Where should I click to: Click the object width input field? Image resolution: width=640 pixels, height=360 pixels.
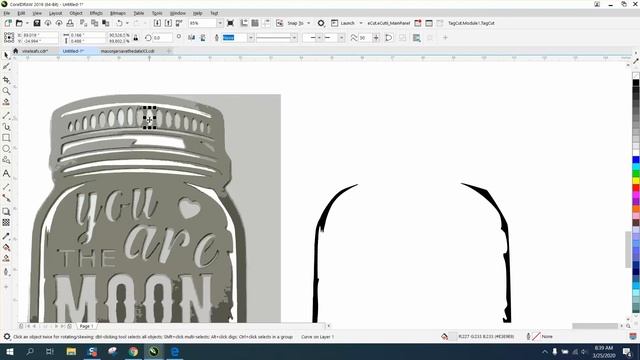pos(87,35)
